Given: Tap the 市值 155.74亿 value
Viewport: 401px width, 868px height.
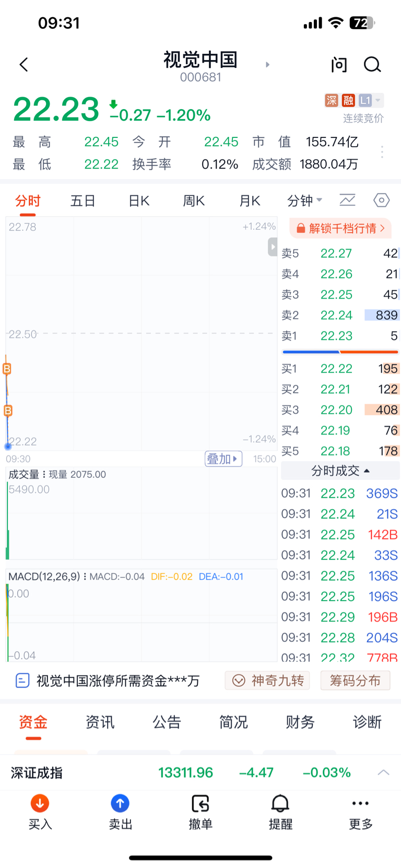Looking at the screenshot, I should tap(332, 142).
